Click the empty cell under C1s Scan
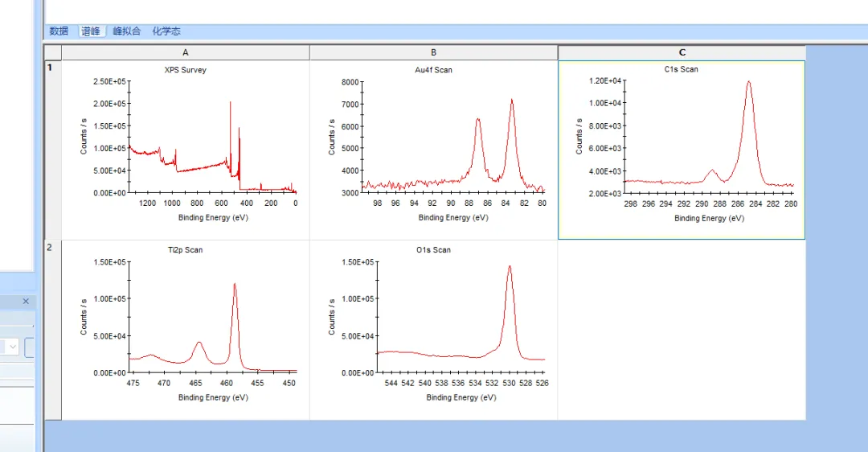The image size is (868, 452). click(x=682, y=330)
